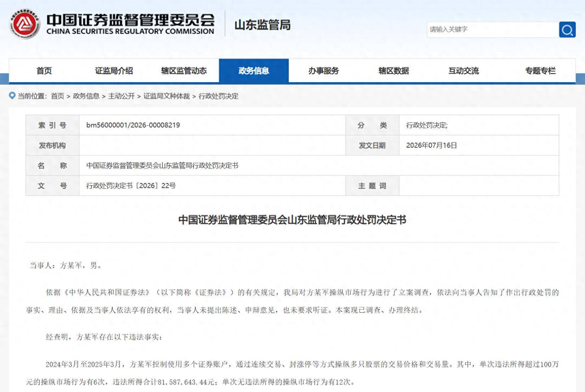This screenshot has width=585, height=392.
Task: Follow the 主动公开 breadcrumb link
Action: point(121,96)
